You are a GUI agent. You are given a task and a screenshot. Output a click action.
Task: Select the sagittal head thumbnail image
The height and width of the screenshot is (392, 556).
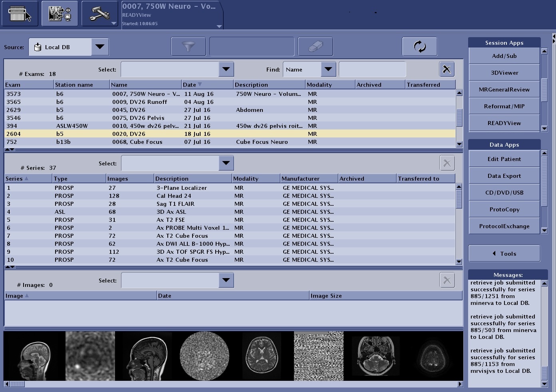(34, 356)
